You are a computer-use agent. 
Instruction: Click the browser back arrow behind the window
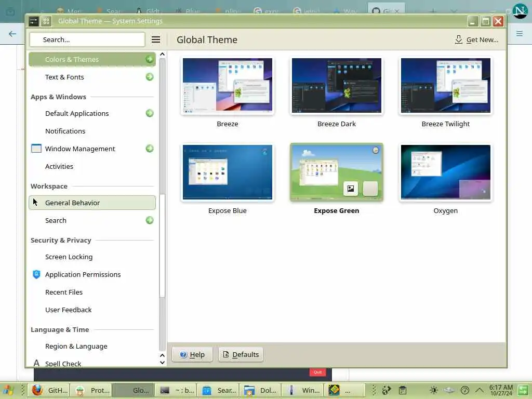point(12,34)
